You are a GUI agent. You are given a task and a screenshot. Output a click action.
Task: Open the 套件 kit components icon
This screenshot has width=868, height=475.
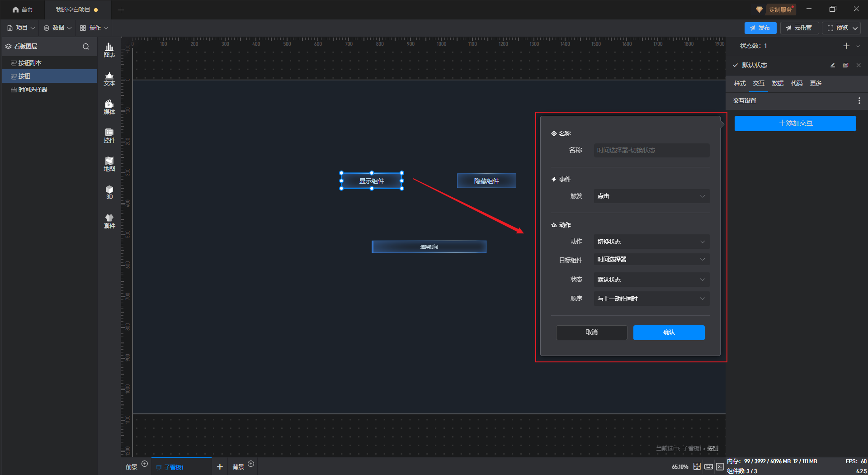(x=109, y=221)
